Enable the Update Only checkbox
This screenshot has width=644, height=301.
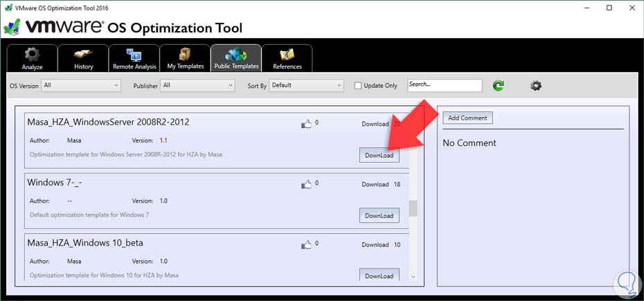358,86
